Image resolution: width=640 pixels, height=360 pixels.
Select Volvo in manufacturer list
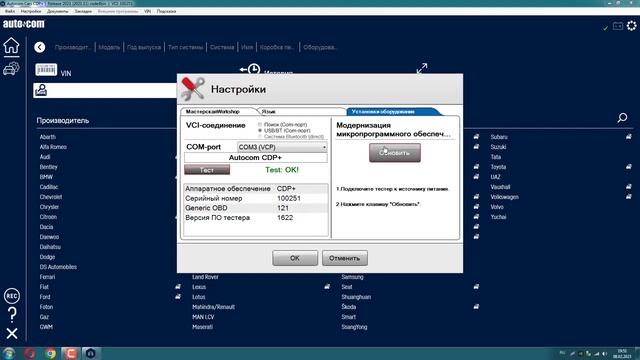tap(497, 207)
